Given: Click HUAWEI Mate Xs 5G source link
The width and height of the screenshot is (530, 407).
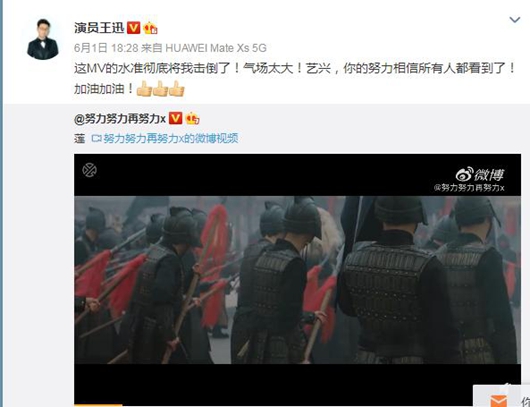Looking at the screenshot, I should [216, 48].
